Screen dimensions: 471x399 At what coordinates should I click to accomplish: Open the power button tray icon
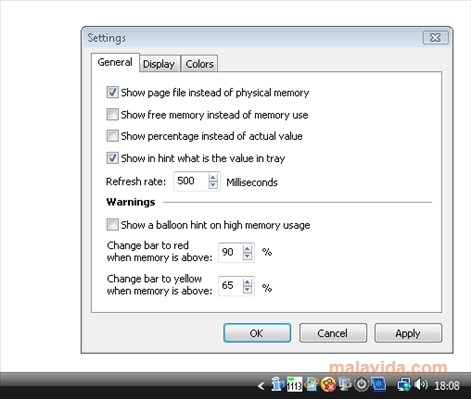point(361,384)
